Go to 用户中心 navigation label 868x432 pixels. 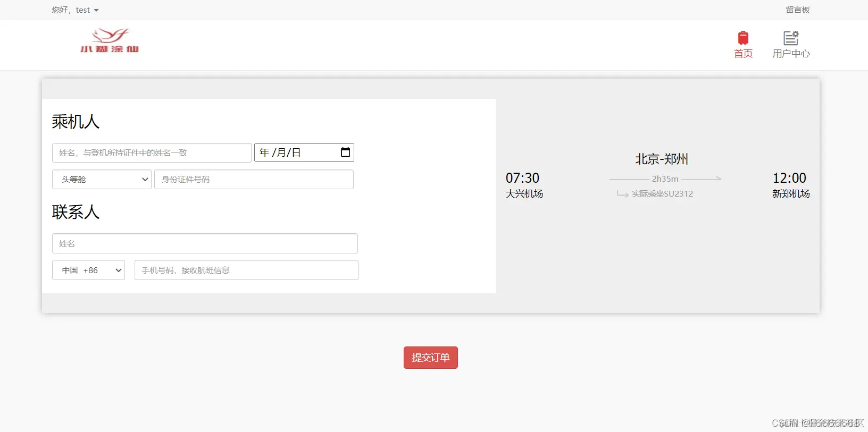791,54
